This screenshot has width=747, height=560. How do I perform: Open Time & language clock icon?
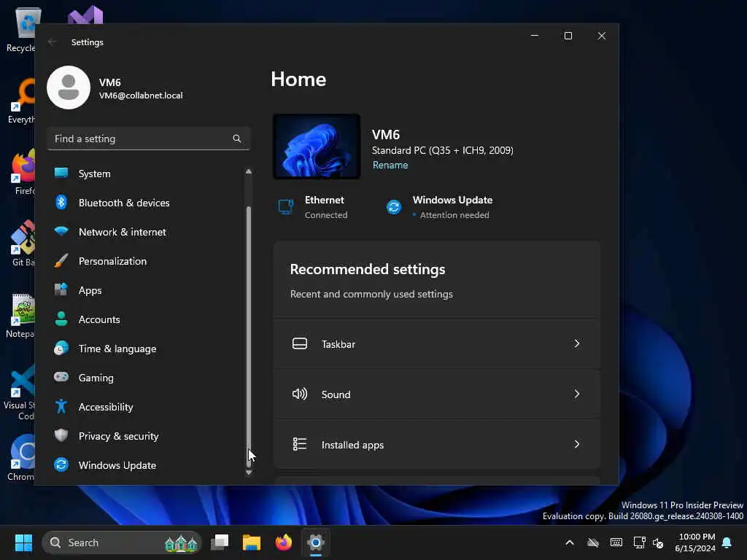coord(61,348)
